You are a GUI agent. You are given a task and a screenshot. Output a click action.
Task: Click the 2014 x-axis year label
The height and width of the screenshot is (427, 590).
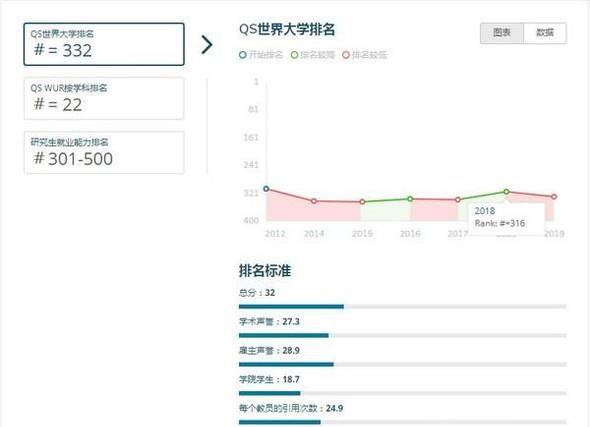(314, 234)
